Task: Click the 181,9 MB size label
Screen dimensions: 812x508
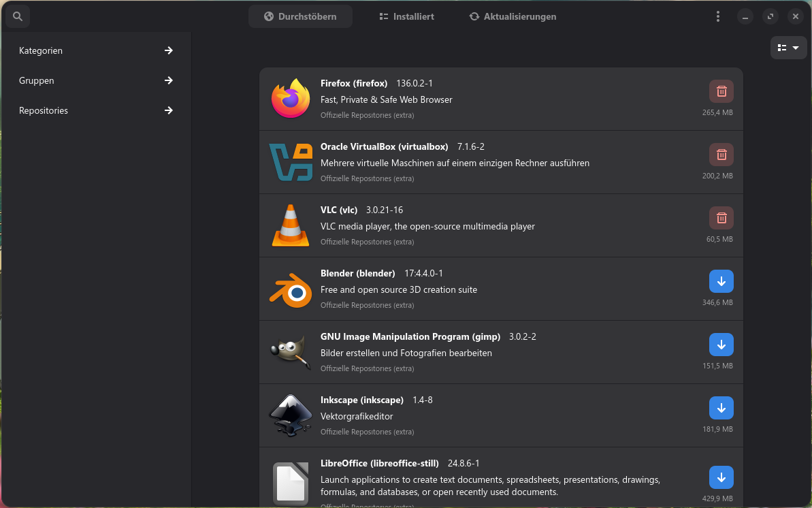Action: 717,429
